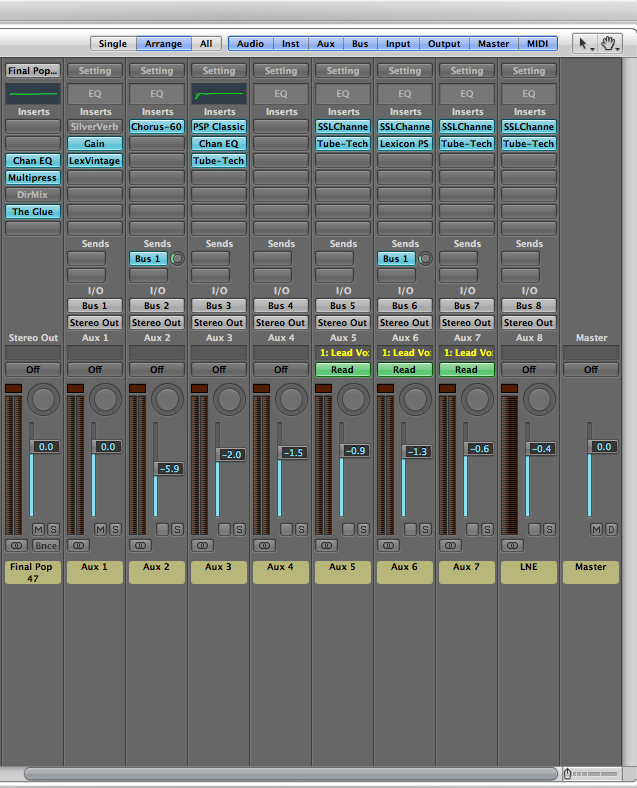Click the pan knob on Aux 5 channel
Screen dimensions: 637x788
(x=354, y=399)
